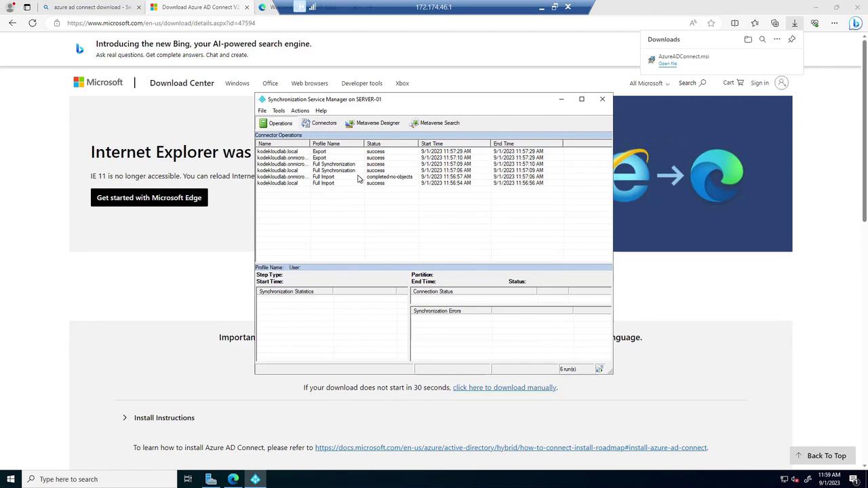Screen dimensions: 868x488
Task: Expand the All Microsoft dropdown
Action: tap(649, 83)
